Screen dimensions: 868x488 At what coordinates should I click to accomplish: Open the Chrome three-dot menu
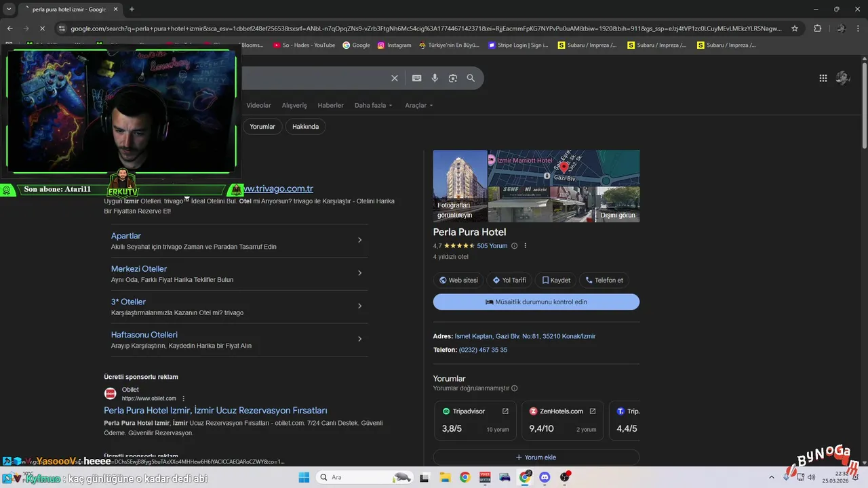point(859,28)
